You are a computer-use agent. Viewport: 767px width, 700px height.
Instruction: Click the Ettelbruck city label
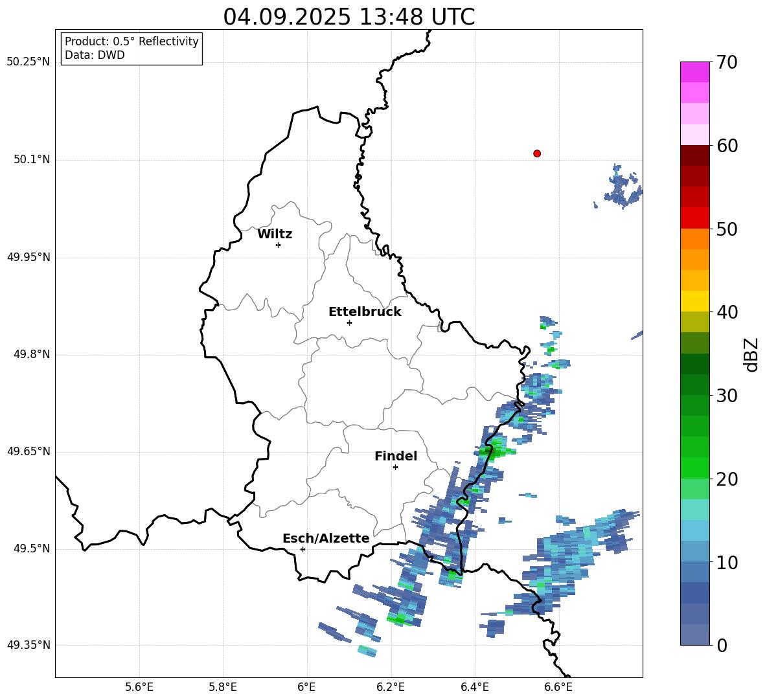pyautogui.click(x=365, y=312)
